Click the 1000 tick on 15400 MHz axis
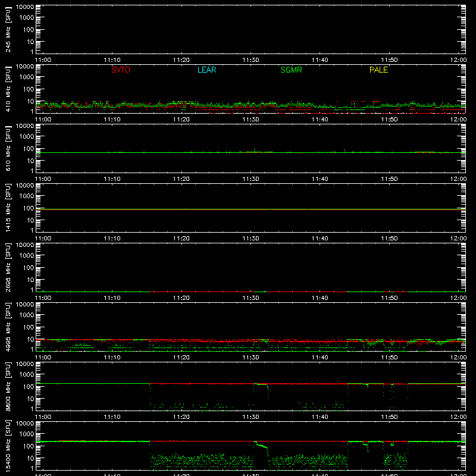 pyautogui.click(x=27, y=434)
